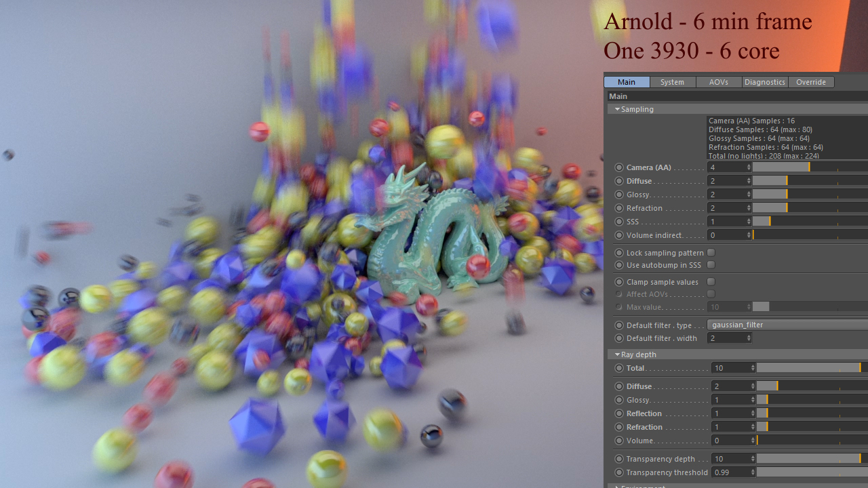
Task: Click the 'Refraction Samples : 64 (max : 64)' text
Action: pyautogui.click(x=766, y=147)
